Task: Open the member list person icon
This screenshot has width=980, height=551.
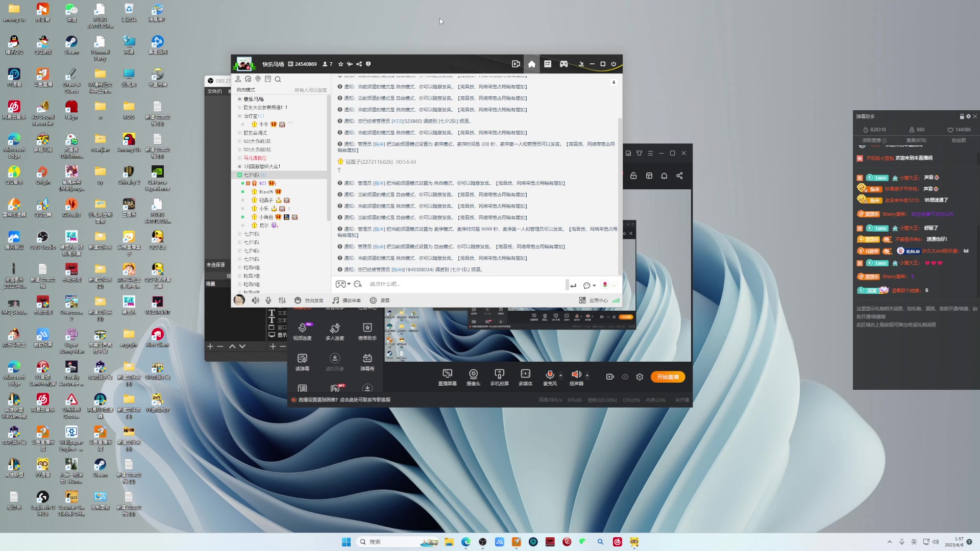Action: 238,79
